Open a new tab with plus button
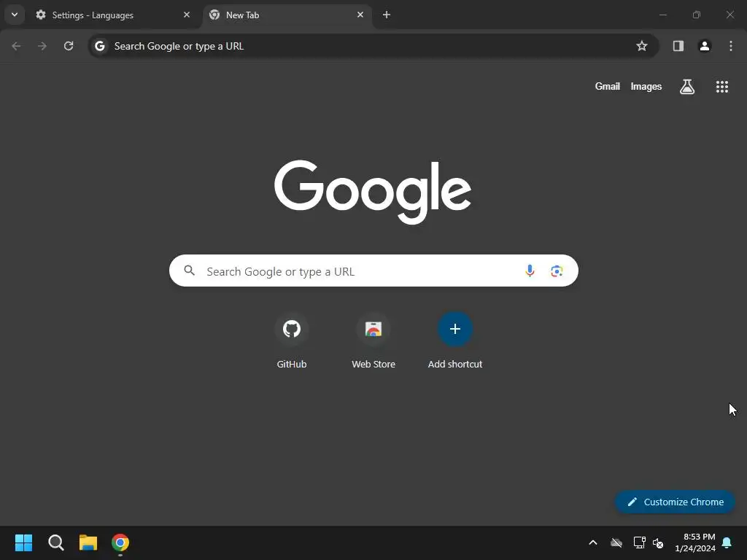This screenshot has width=747, height=560. [x=387, y=15]
